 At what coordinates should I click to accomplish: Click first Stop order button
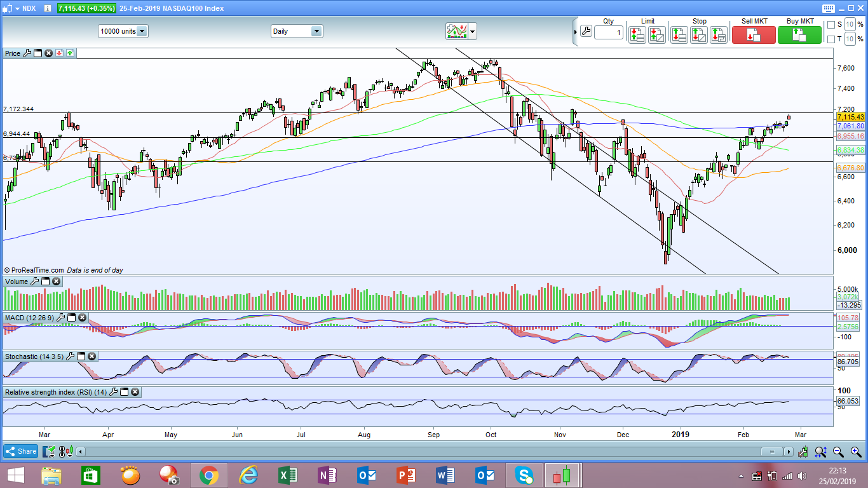679,34
